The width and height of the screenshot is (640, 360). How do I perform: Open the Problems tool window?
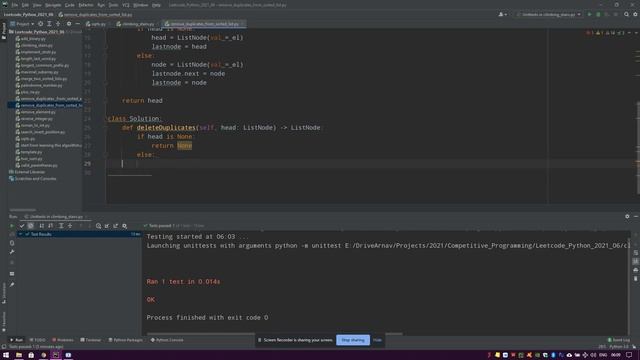tap(63, 340)
